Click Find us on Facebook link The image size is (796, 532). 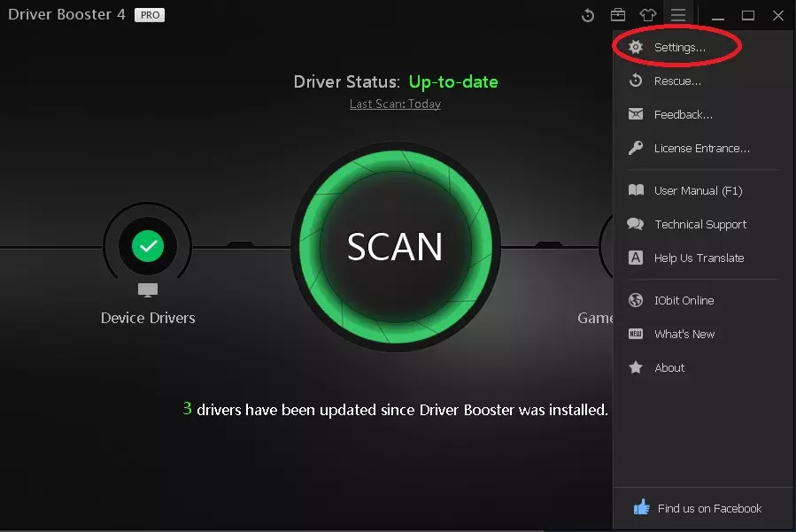[709, 508]
